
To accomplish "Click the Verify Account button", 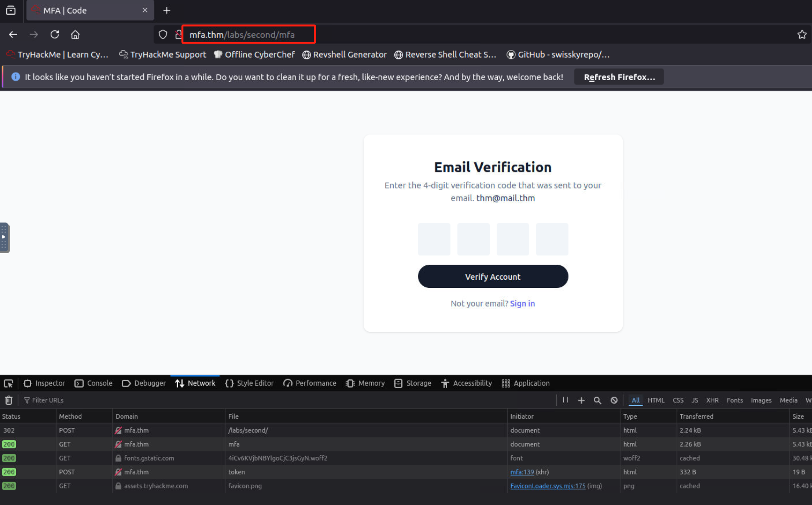I will pos(493,276).
